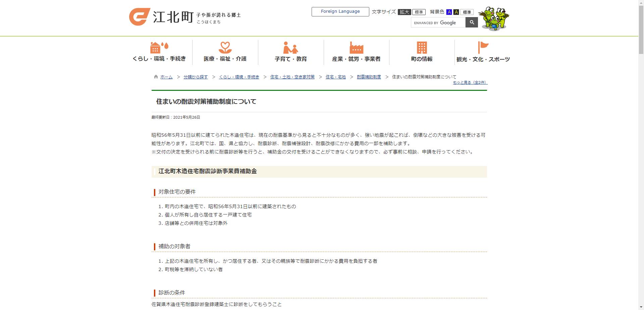This screenshot has height=310, width=644.
Task: Select the factory icon for 産業・就労・事業者
Action: point(357,47)
